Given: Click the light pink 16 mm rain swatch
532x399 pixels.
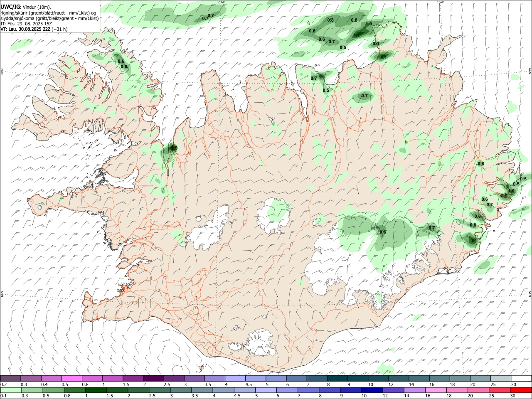Looking at the screenshot, I should (435, 390).
